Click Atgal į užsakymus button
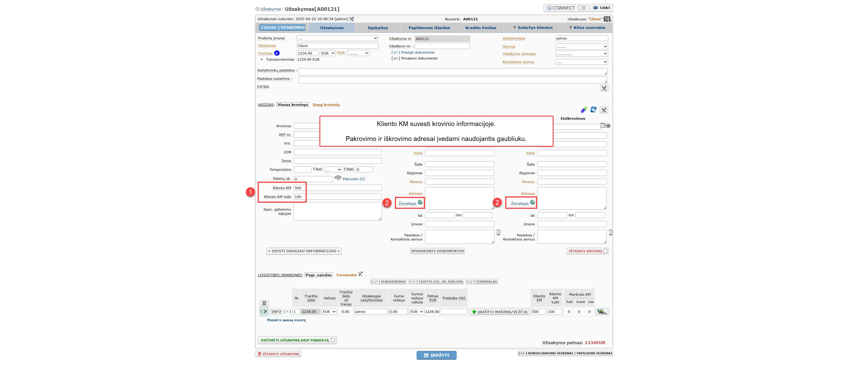 [282, 28]
